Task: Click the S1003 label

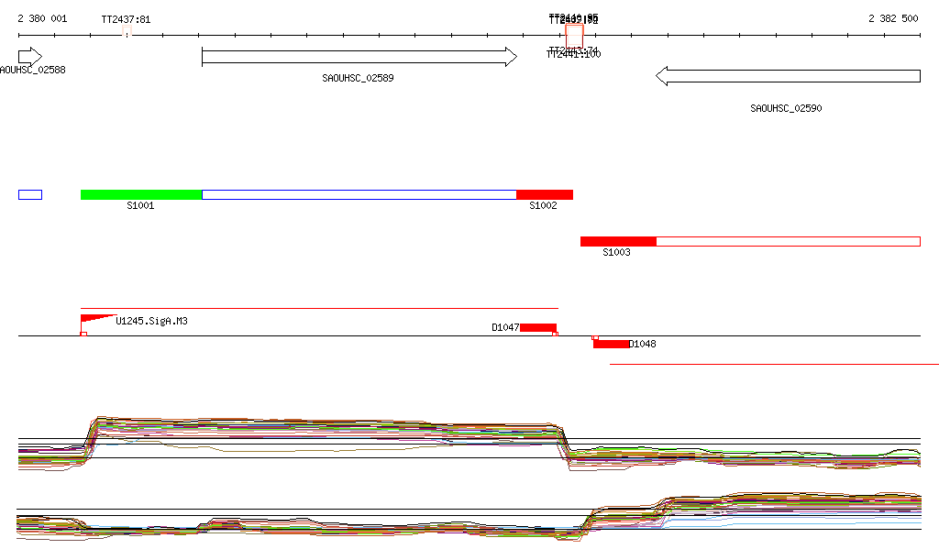Action: 617,252
